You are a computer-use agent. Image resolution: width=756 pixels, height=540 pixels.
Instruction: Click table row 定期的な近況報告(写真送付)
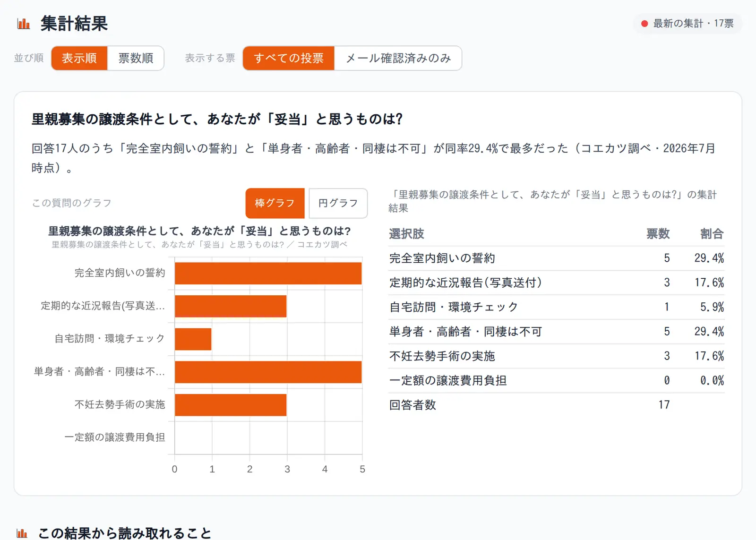point(556,283)
